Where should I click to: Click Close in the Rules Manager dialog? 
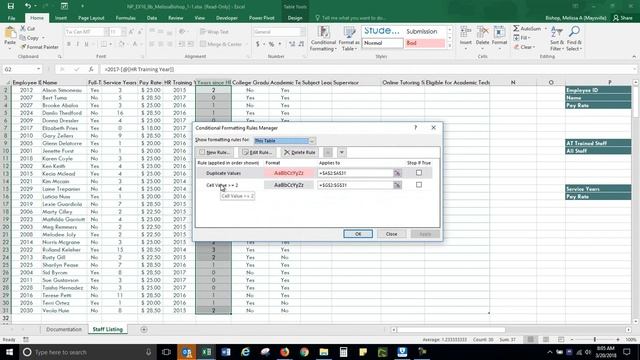391,234
